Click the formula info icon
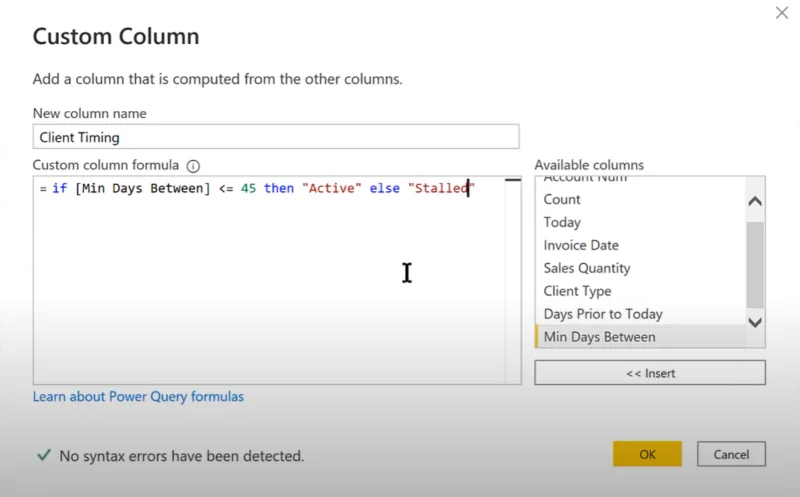Viewport: 800px width, 497px height. click(x=193, y=166)
